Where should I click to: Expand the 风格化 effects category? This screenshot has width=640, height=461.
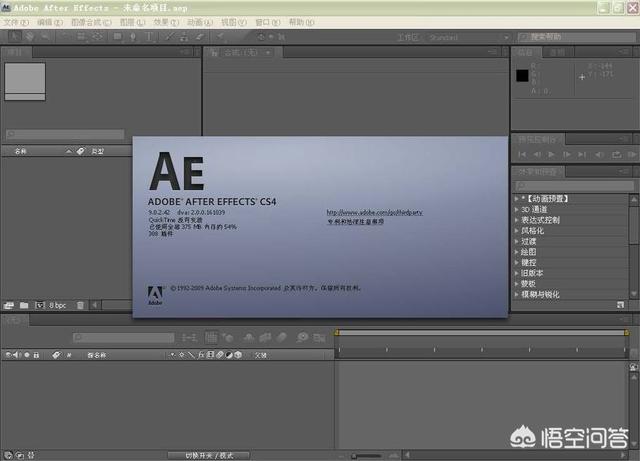pyautogui.click(x=517, y=231)
